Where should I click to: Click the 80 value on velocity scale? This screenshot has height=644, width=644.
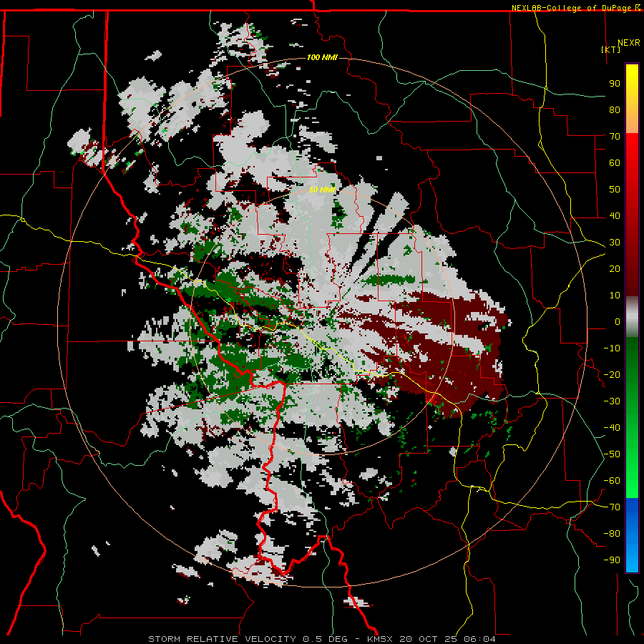click(615, 110)
